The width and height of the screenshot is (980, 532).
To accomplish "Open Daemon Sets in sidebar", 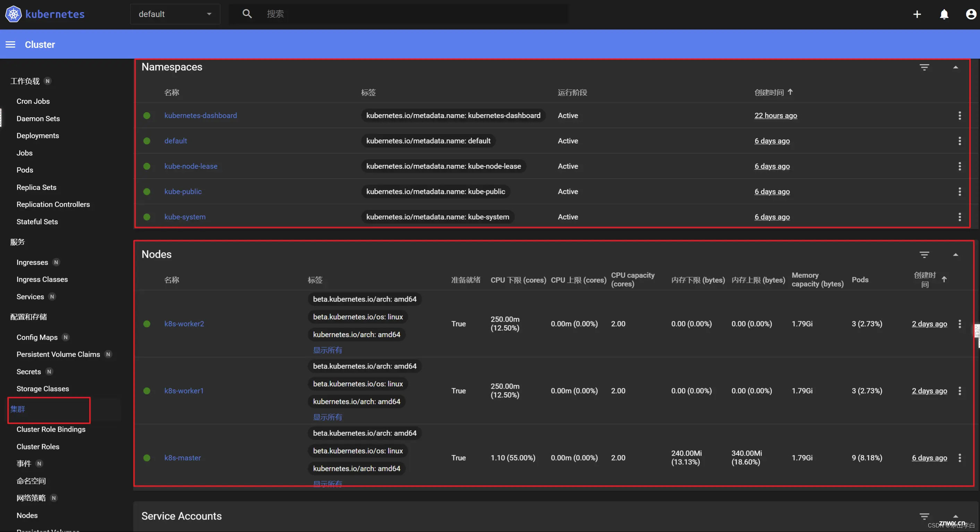I will pos(38,118).
